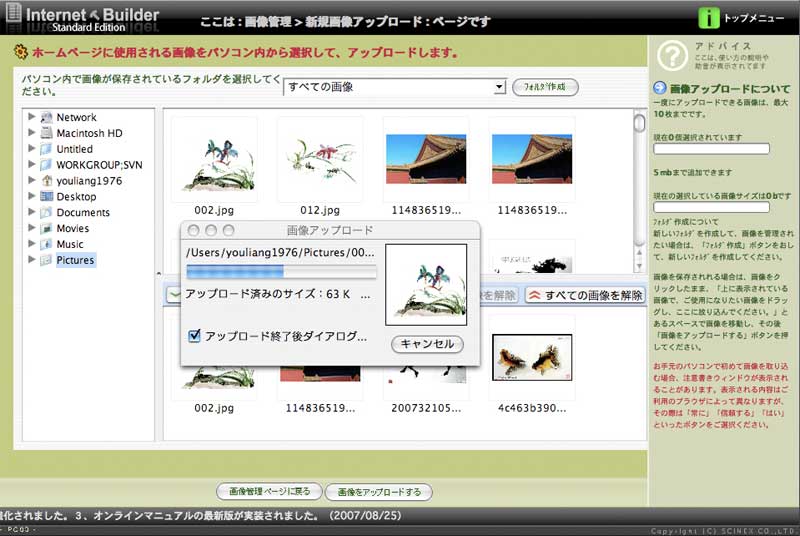The image size is (800, 536).
Task: Uncheck the アップロード終了後ダイアログ checkbox
Action: click(x=194, y=336)
